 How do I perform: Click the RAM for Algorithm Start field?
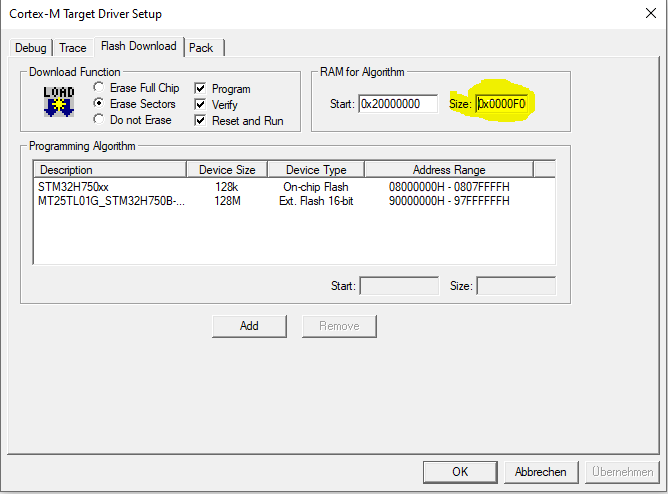398,104
